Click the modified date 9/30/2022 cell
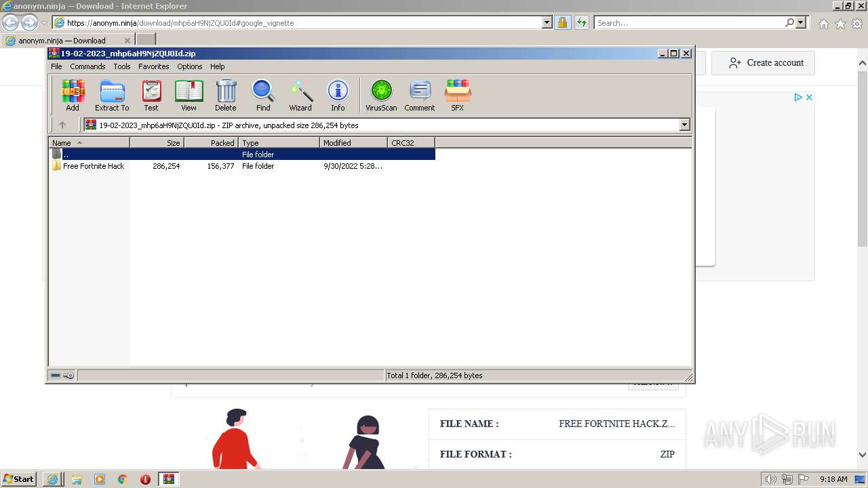868x488 pixels. pos(353,166)
